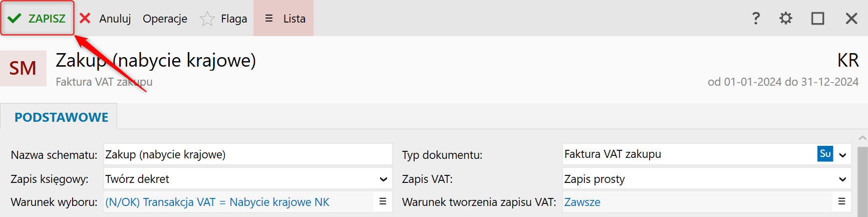Select the PODSTAWOWE tab
The image size is (868, 217).
click(61, 117)
